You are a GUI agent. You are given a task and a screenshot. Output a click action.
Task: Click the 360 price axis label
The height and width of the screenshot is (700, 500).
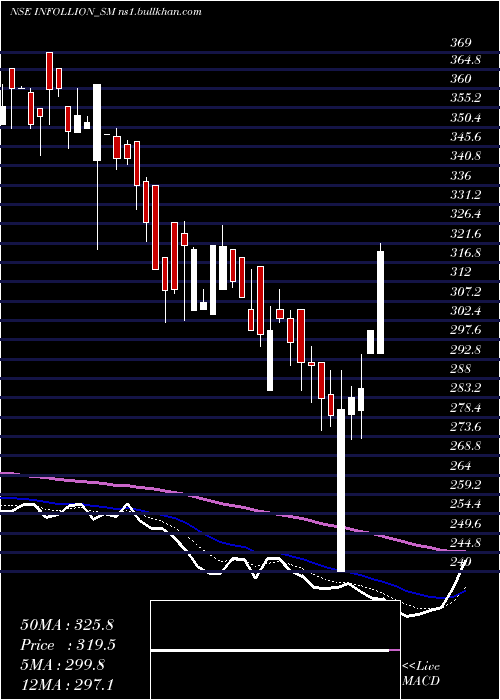click(460, 79)
